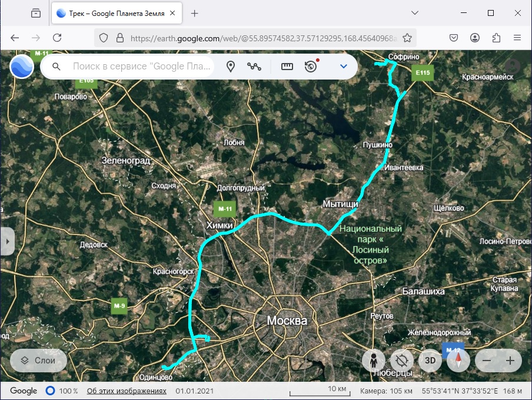Zoom out with the minus button
Screen dimensions: 532x400
click(486, 360)
